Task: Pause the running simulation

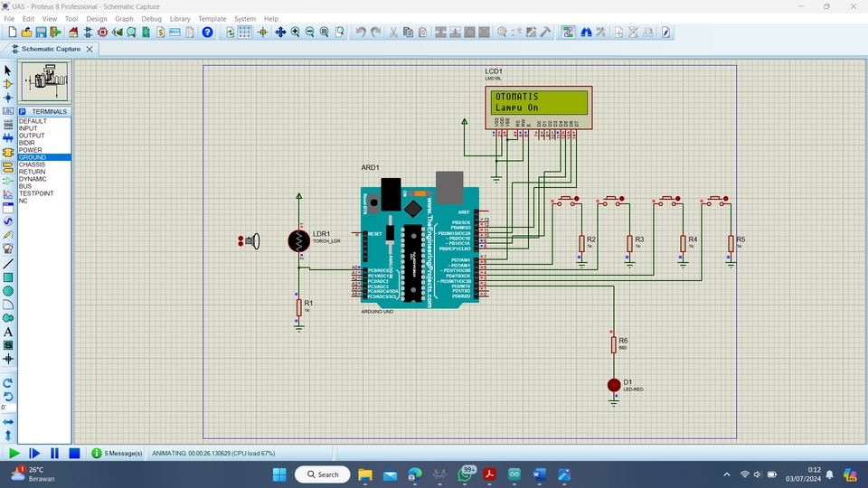Action: click(x=54, y=453)
